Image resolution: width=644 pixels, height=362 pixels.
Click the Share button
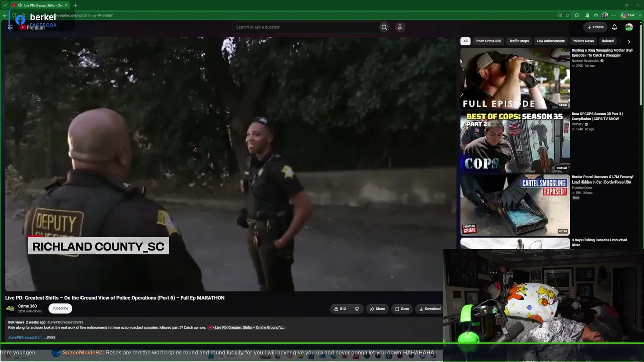click(x=377, y=309)
